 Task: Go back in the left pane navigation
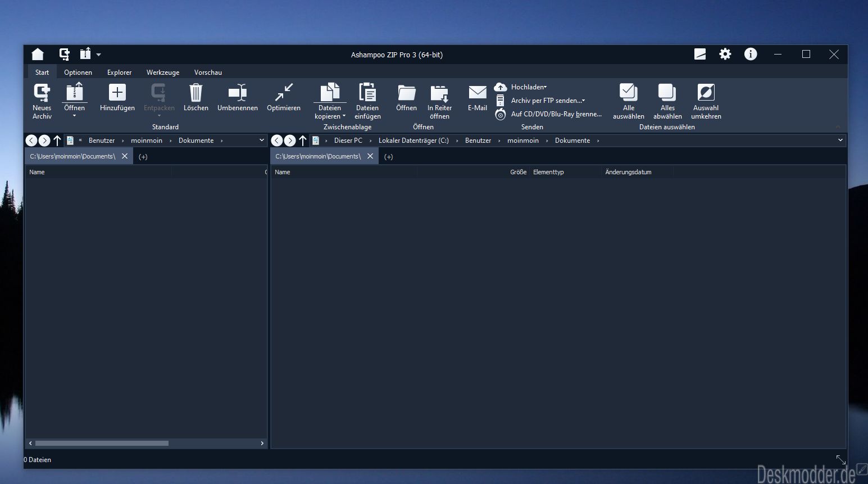point(31,141)
